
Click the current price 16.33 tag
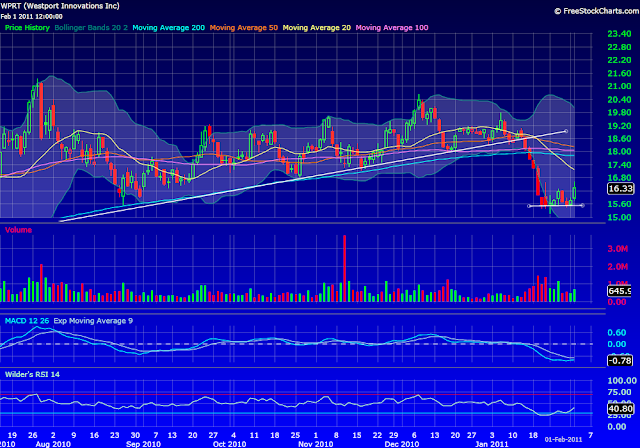[620, 189]
